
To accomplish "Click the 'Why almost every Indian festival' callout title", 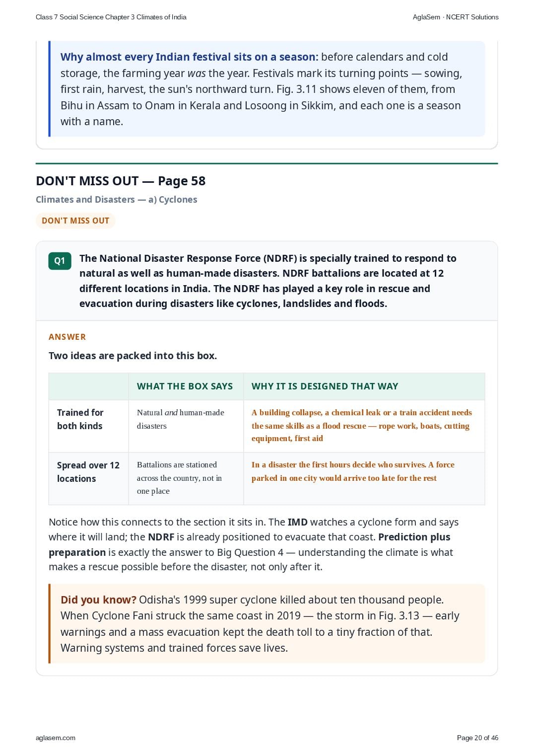I will tap(189, 57).
